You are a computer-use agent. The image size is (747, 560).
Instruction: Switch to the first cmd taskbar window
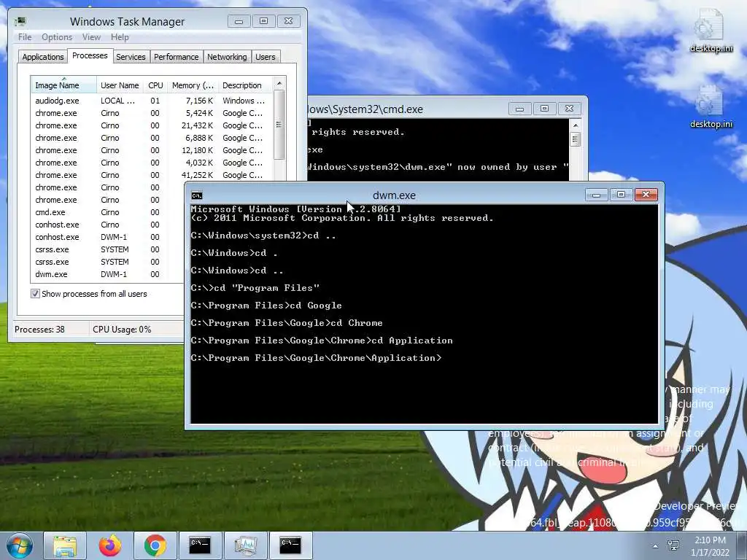(200, 545)
